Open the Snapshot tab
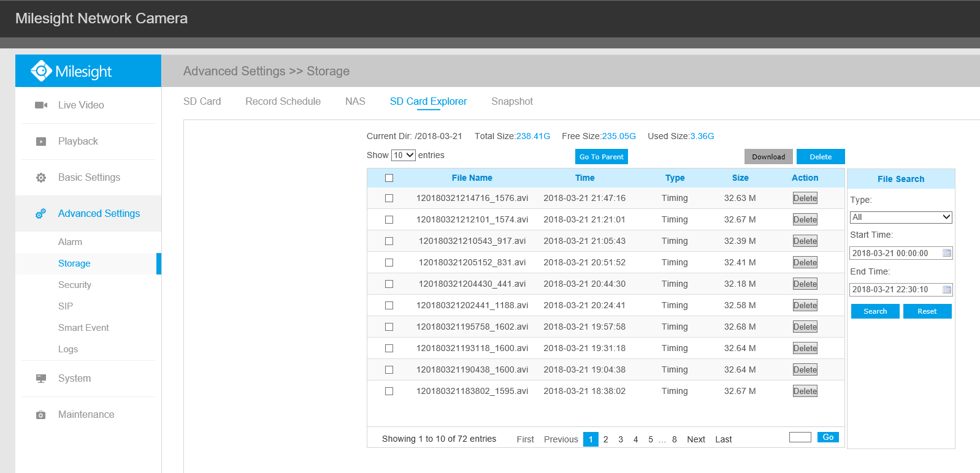Image resolution: width=980 pixels, height=473 pixels. (x=511, y=102)
